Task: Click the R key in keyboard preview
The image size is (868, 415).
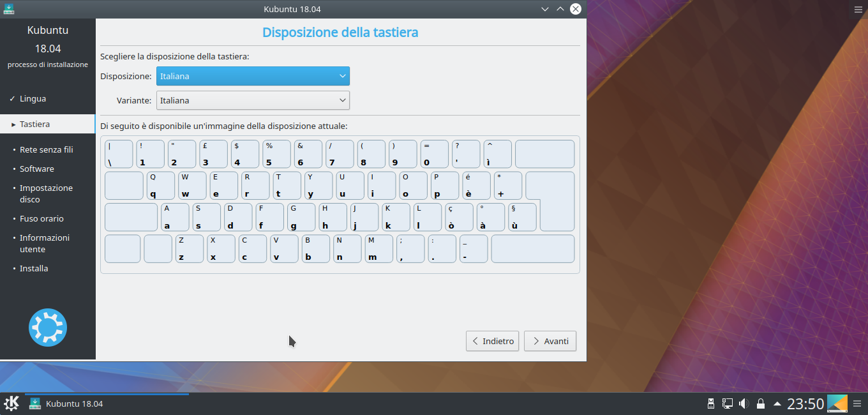Action: [x=255, y=186]
